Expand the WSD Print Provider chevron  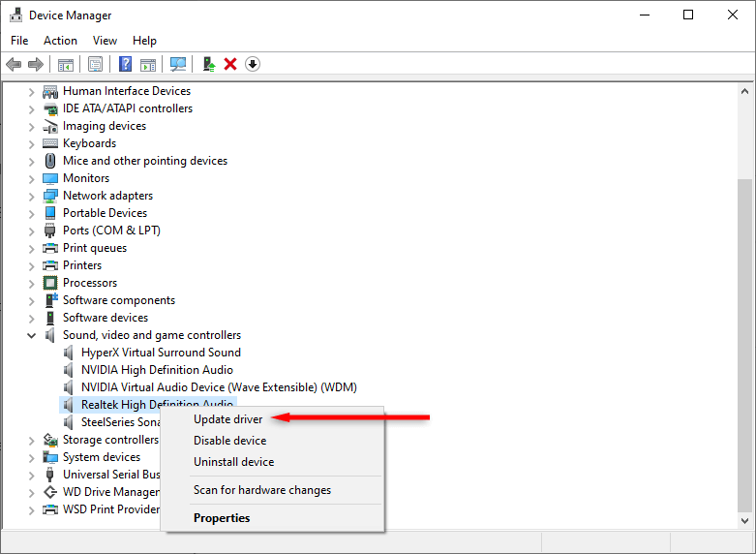pyautogui.click(x=31, y=509)
